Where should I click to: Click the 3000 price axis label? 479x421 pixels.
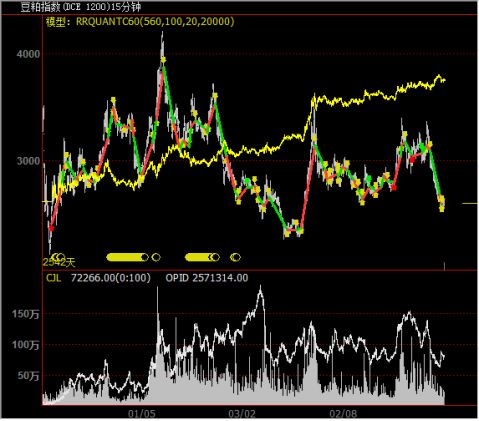click(x=28, y=161)
